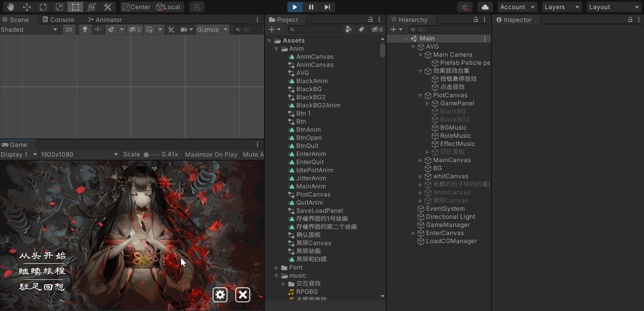Click the Project search field
This screenshot has height=311, width=644.
pyautogui.click(x=314, y=30)
